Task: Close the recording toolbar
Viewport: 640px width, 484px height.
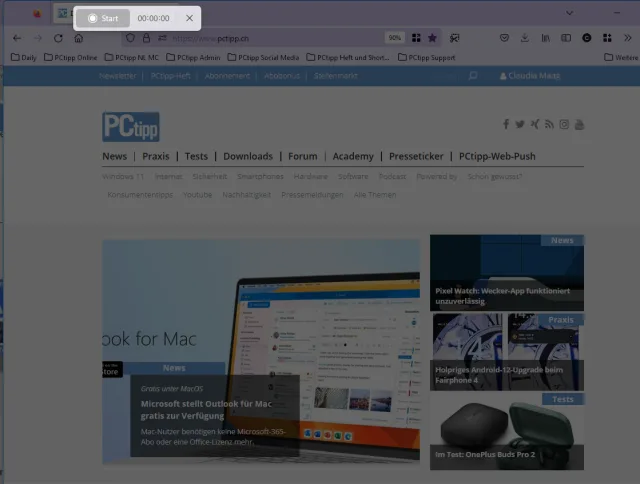Action: tap(189, 18)
